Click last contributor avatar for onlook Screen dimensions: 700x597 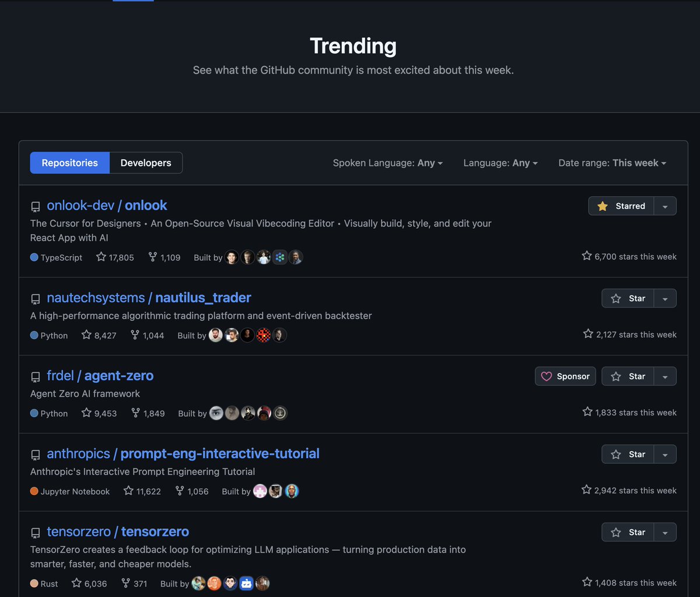(x=296, y=257)
